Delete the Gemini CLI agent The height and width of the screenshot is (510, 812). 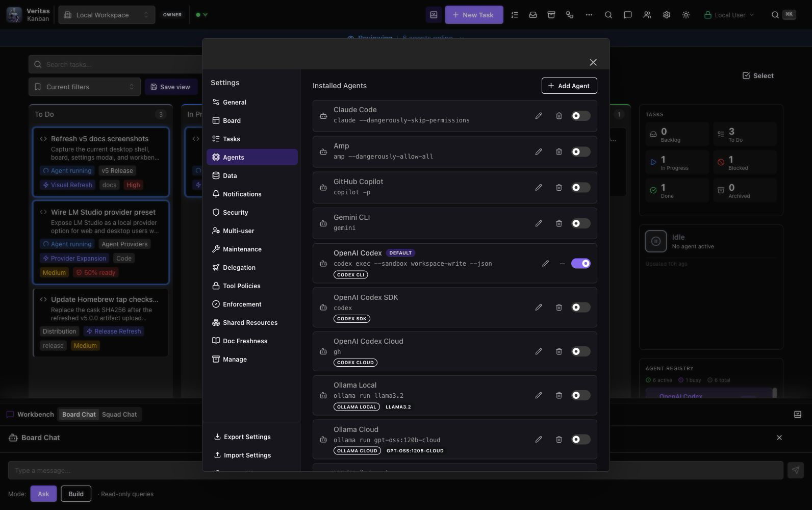click(559, 223)
